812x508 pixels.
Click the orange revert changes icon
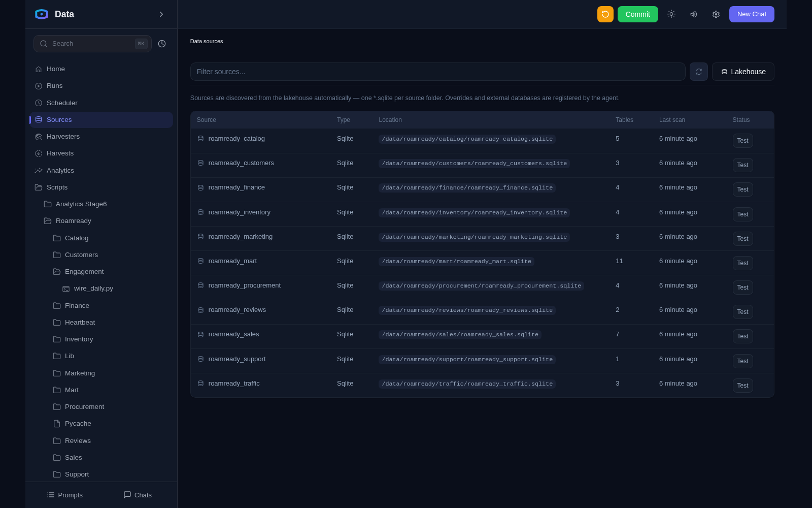point(605,14)
